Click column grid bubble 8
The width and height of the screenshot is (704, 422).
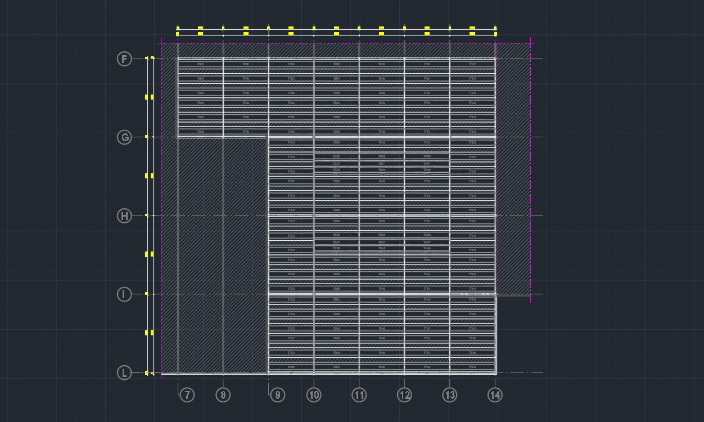[223, 395]
